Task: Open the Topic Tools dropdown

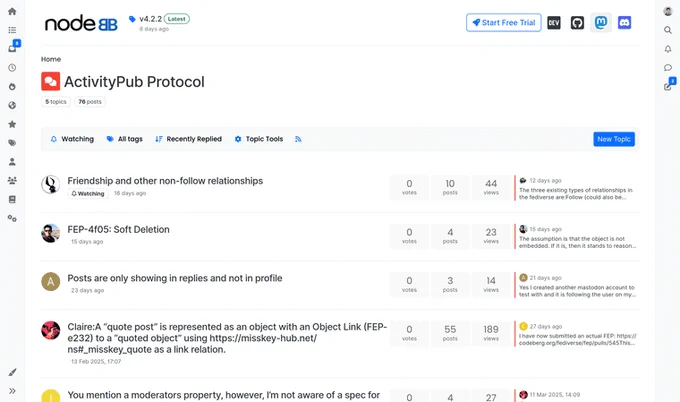Action: click(x=258, y=139)
